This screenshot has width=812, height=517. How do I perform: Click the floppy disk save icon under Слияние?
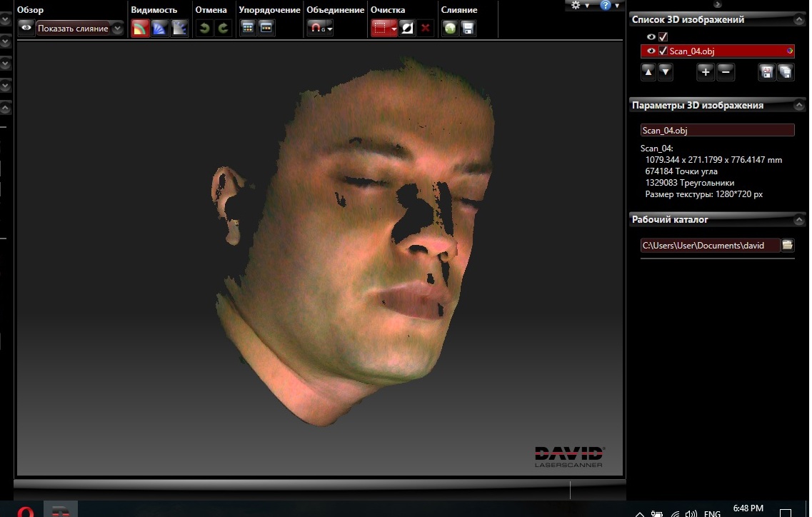pyautogui.click(x=468, y=29)
